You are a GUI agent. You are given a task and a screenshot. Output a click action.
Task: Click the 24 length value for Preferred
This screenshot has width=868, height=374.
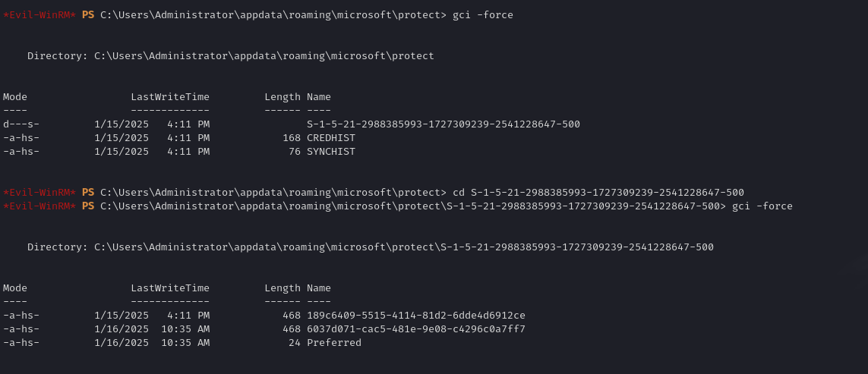click(295, 343)
